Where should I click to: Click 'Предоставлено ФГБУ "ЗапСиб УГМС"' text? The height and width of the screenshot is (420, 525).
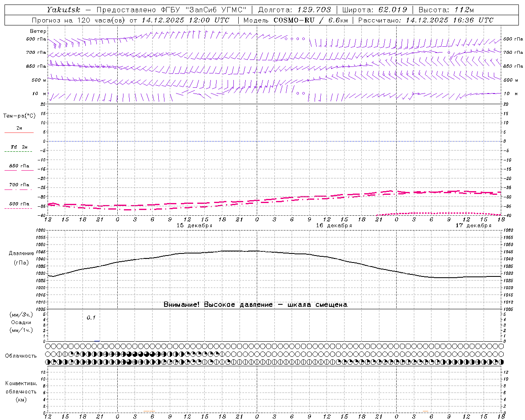pyautogui.click(x=171, y=10)
